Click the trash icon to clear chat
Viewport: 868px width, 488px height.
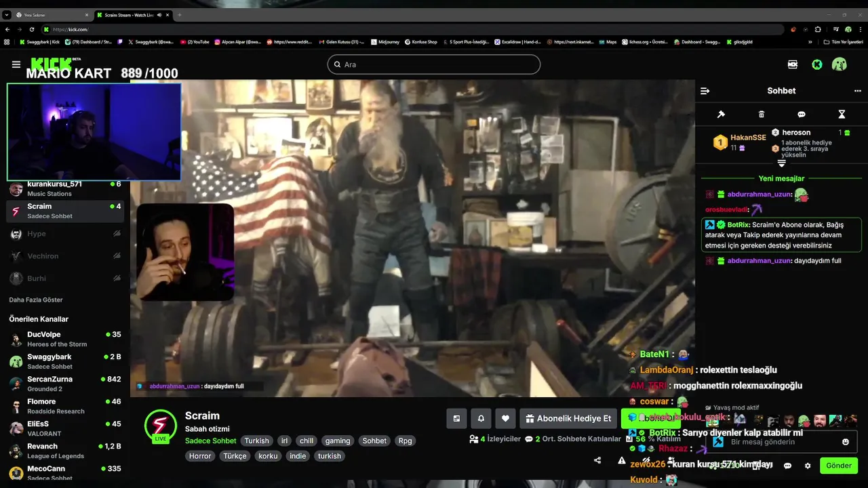761,115
